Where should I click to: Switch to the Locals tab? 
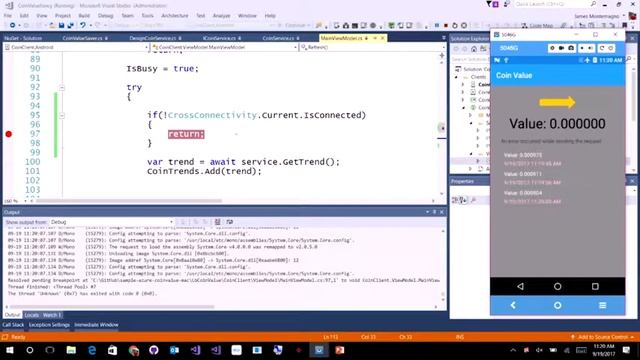tap(31, 315)
